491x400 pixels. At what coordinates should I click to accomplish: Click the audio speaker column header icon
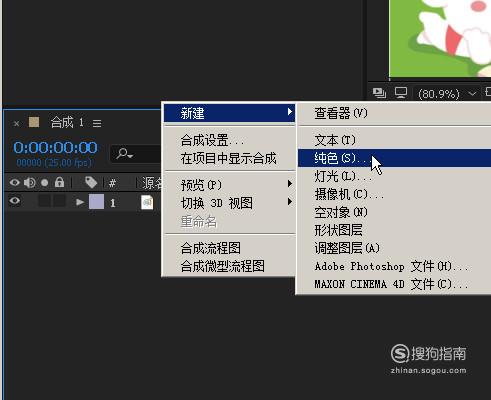point(30,182)
